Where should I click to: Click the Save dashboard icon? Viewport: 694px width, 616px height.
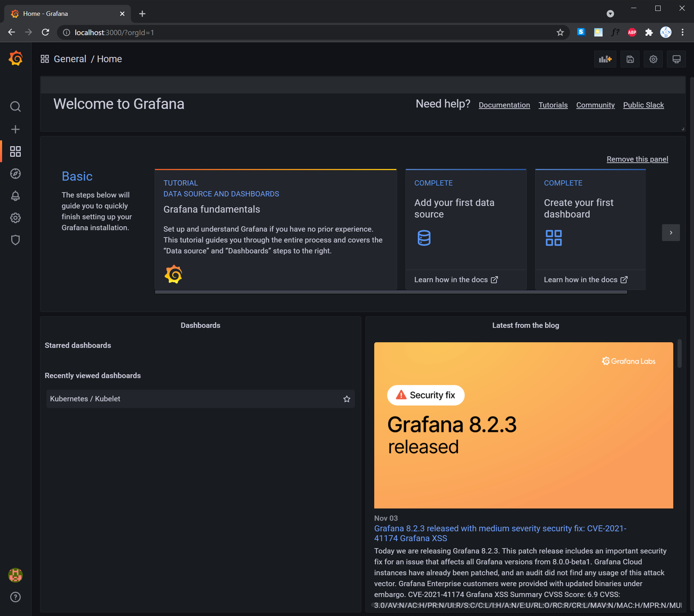(x=630, y=59)
